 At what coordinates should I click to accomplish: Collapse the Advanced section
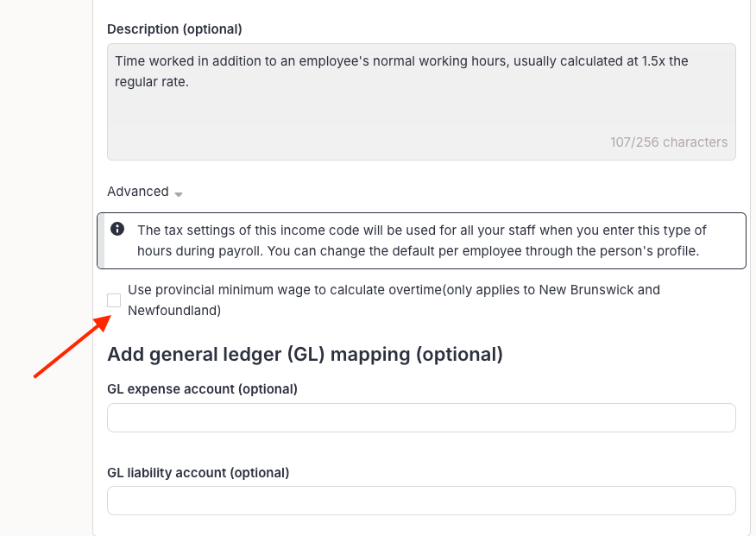pos(138,192)
